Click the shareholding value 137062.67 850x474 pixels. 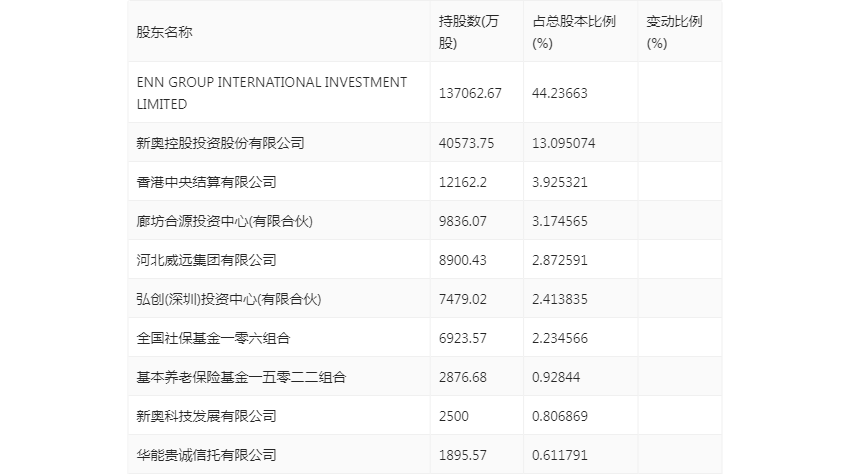(x=470, y=93)
